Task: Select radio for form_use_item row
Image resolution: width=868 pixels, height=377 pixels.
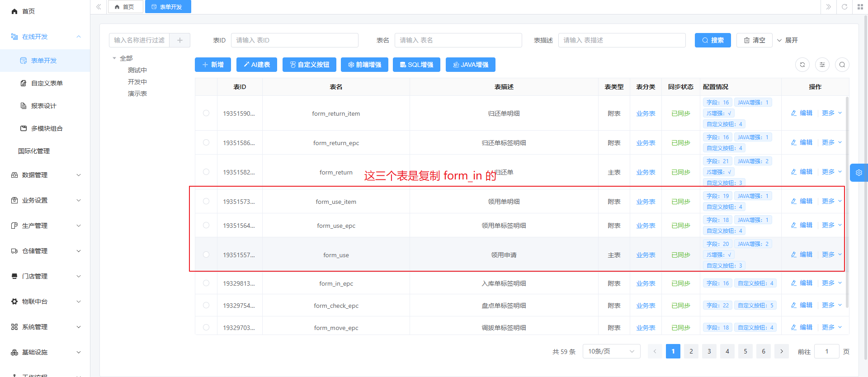Action: pyautogui.click(x=206, y=201)
